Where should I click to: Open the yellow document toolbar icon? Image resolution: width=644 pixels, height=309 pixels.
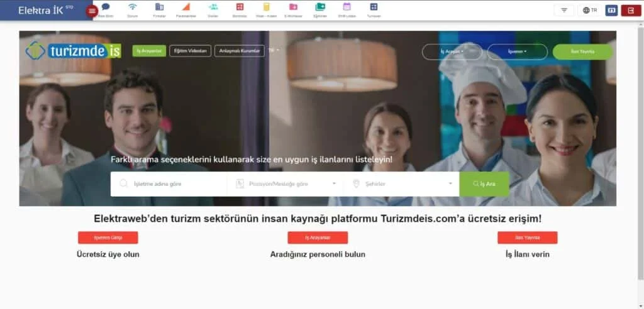[267, 7]
